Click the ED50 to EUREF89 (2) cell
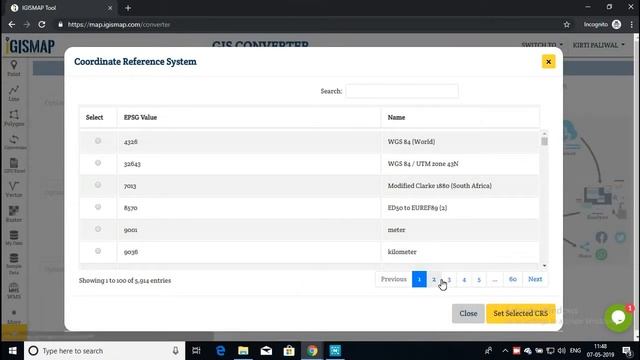 pyautogui.click(x=460, y=208)
